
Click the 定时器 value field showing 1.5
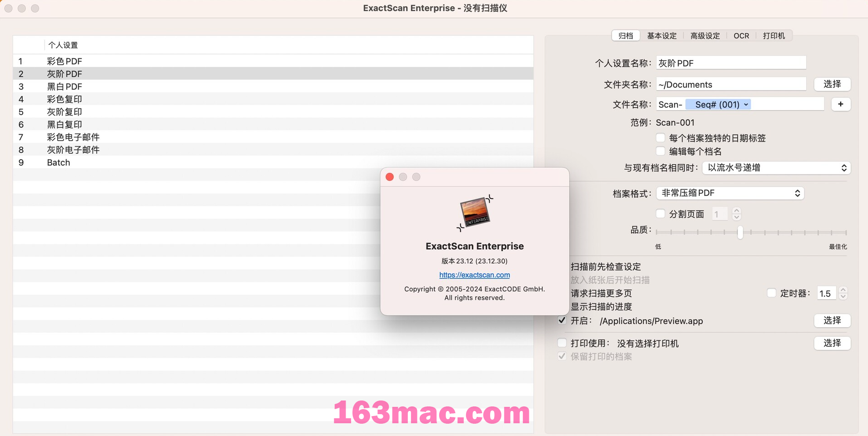(826, 294)
